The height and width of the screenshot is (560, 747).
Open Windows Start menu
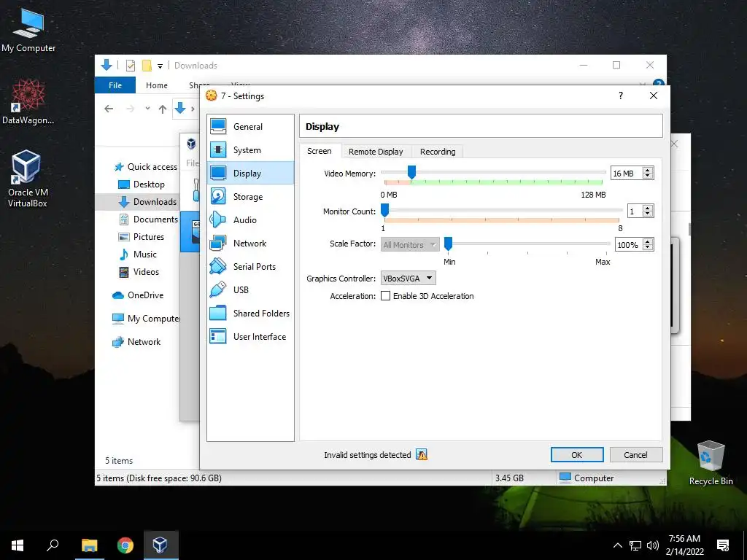pos(18,545)
